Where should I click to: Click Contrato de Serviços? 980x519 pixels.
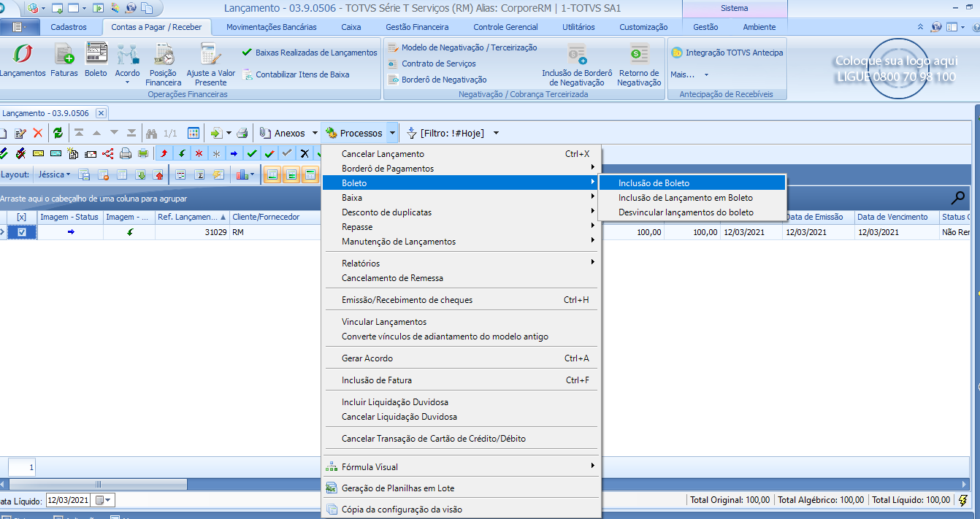(432, 64)
